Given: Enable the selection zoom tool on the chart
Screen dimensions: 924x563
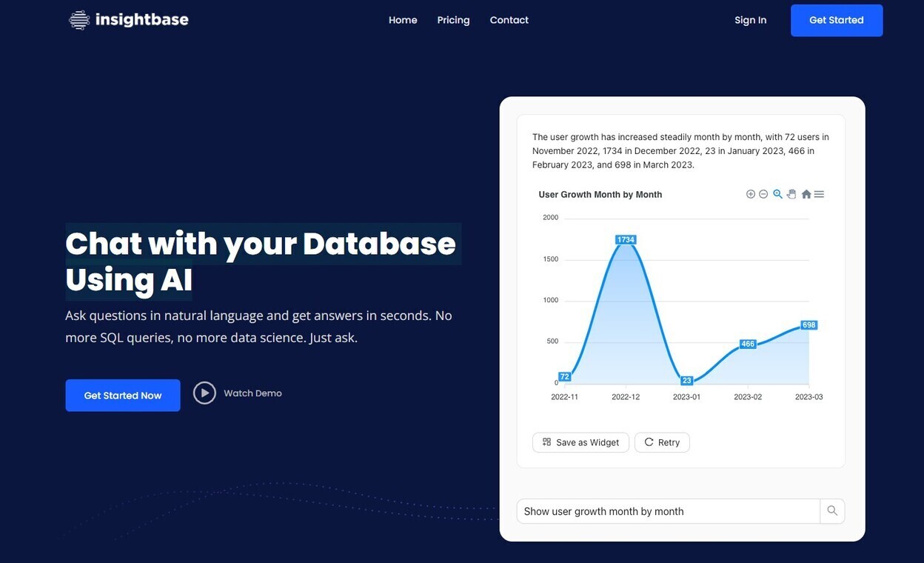Looking at the screenshot, I should point(777,193).
